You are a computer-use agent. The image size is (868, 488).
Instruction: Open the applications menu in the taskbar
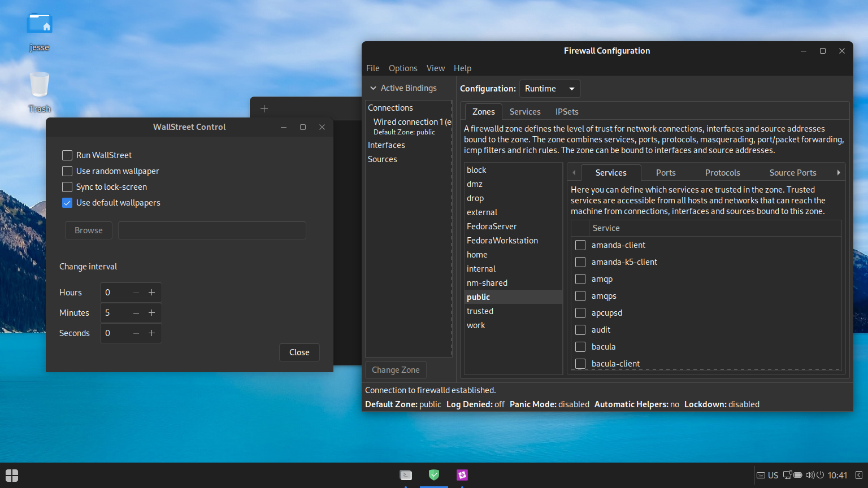pos(12,475)
